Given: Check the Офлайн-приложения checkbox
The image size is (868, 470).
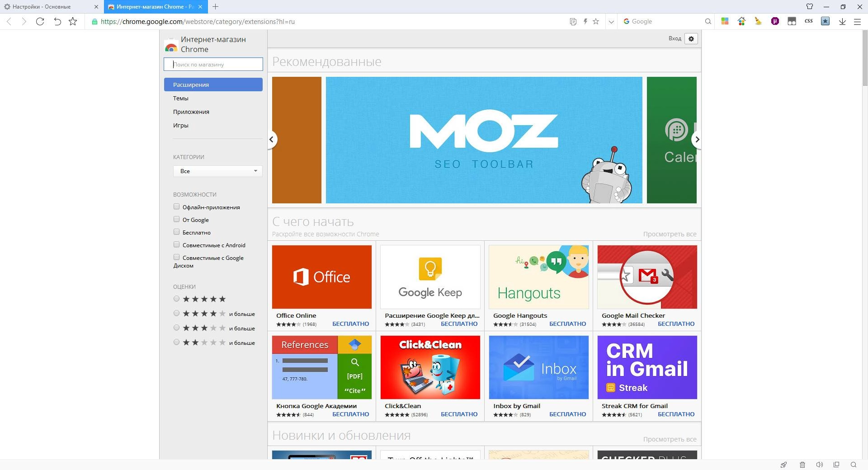Looking at the screenshot, I should (x=177, y=207).
